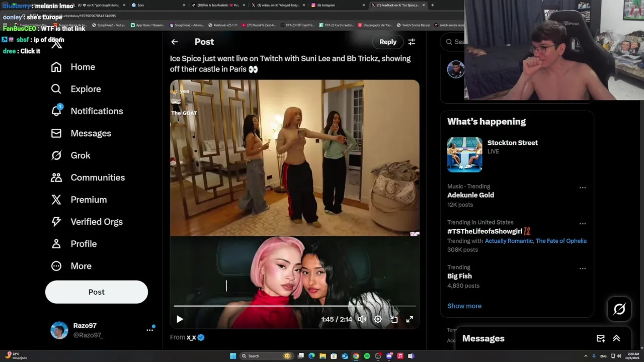Viewport: 644px width, 362px height.
Task: Click the X logo in the sidebar
Action: pos(57,44)
